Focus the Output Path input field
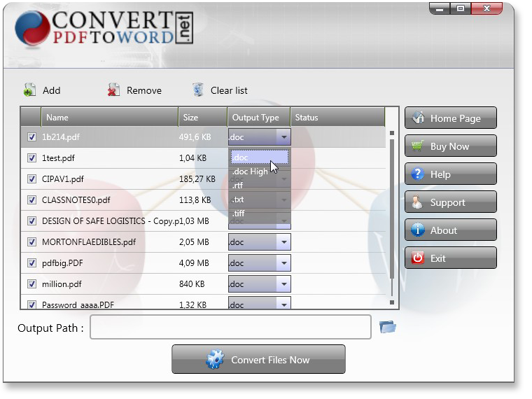Screen dimensions: 532x399 (230, 327)
